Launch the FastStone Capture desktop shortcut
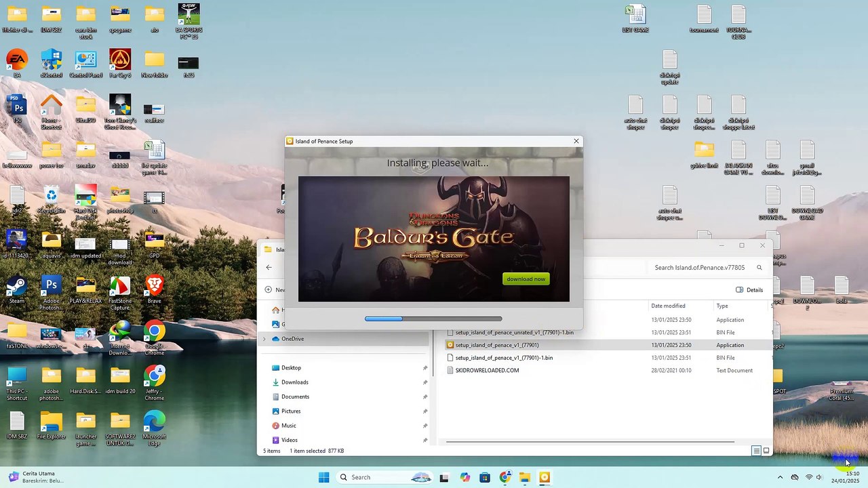Screen dimensions: 868x488 pos(120,293)
